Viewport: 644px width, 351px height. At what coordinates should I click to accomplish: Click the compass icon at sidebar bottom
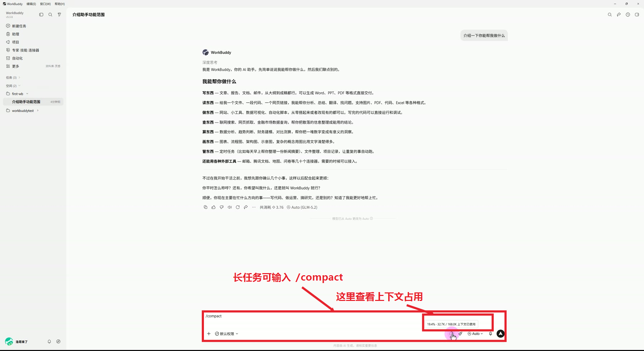point(58,342)
